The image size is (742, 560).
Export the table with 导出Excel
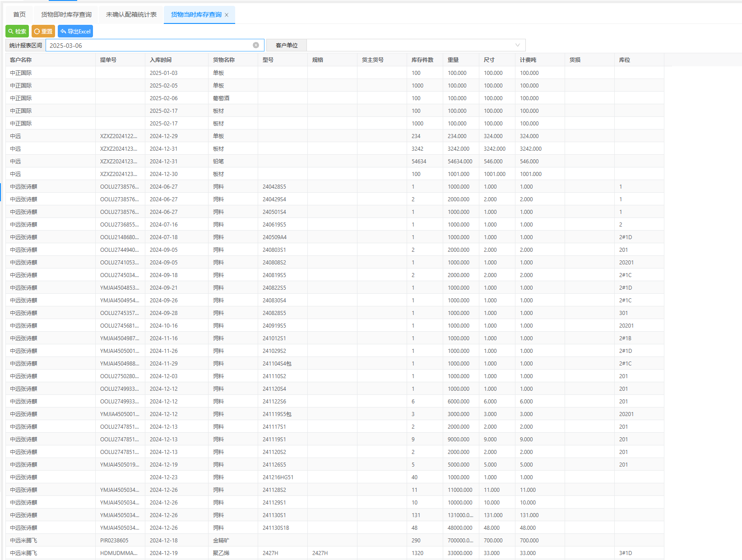coord(75,32)
